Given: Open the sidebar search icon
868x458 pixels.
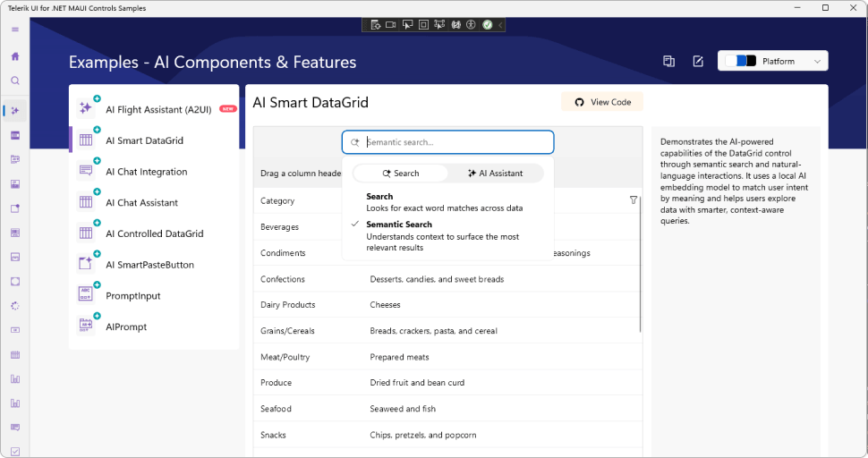Looking at the screenshot, I should click(15, 81).
